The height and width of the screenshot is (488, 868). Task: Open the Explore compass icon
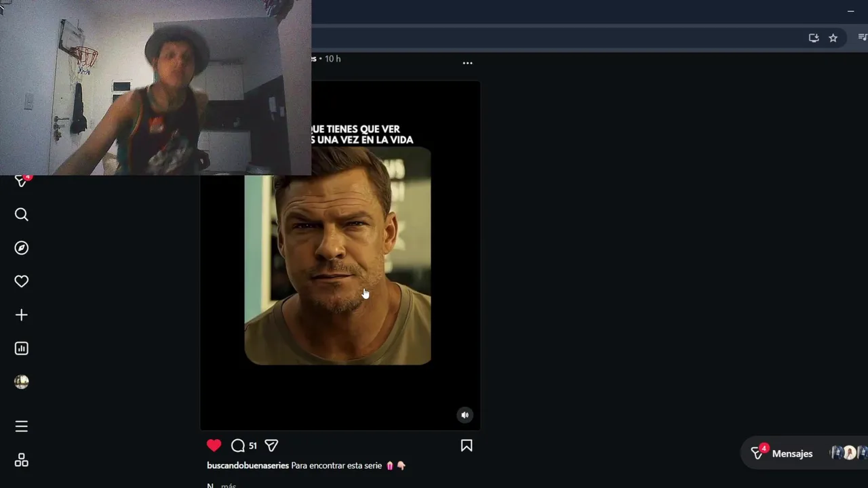(22, 248)
